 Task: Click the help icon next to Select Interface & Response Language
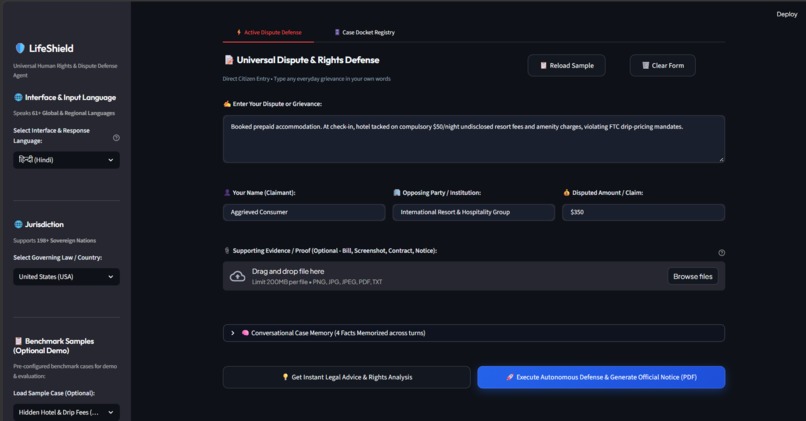[x=116, y=138]
